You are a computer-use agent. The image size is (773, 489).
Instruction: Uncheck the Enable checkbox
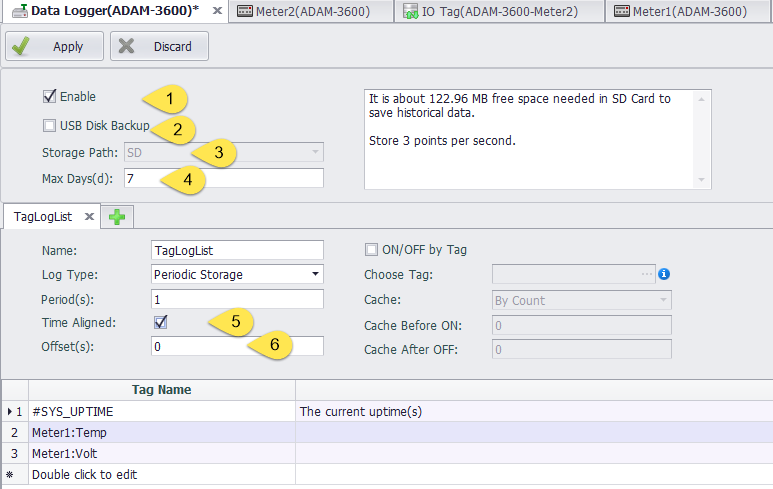(x=49, y=97)
